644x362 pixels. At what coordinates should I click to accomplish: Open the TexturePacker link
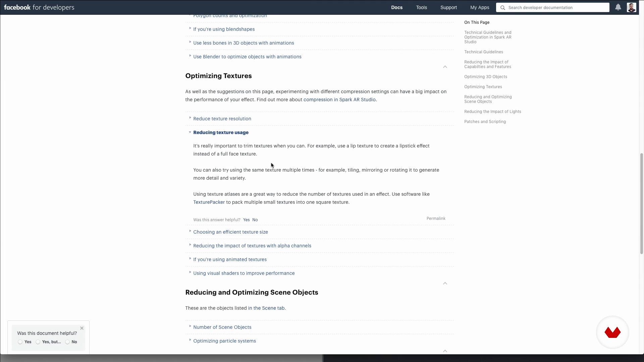click(209, 202)
